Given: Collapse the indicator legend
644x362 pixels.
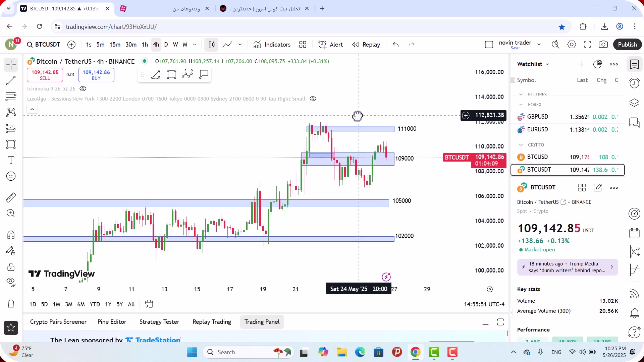Looking at the screenshot, I should [x=32, y=109].
